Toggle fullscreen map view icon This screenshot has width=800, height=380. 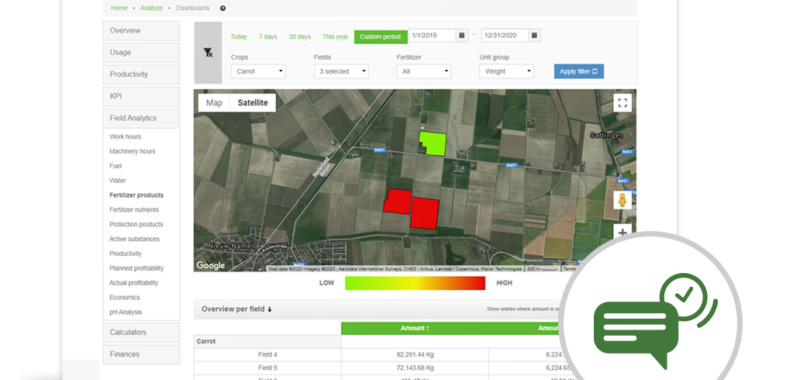[622, 103]
